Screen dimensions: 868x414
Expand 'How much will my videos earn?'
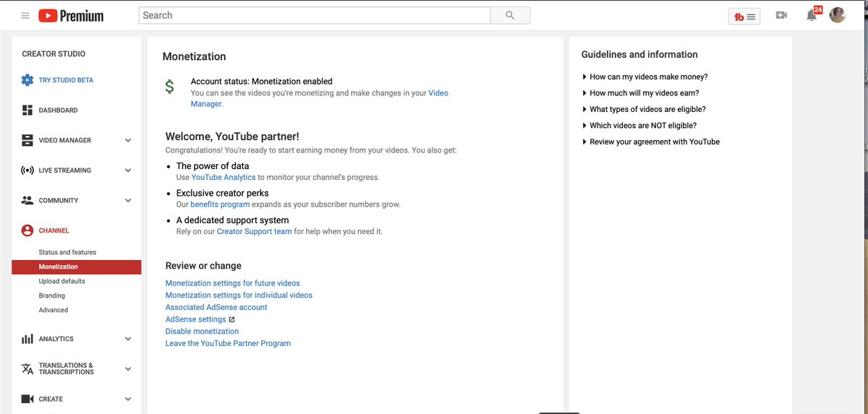(640, 93)
